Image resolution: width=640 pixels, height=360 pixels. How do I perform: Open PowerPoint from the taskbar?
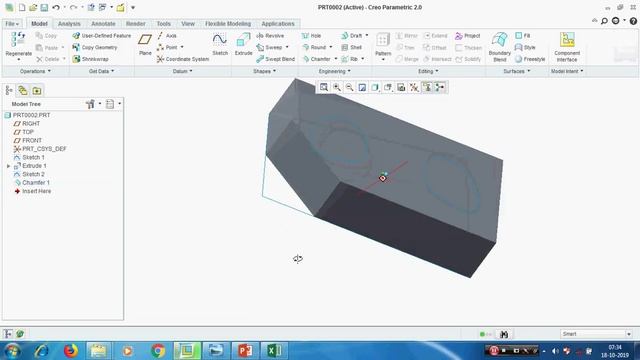point(245,351)
